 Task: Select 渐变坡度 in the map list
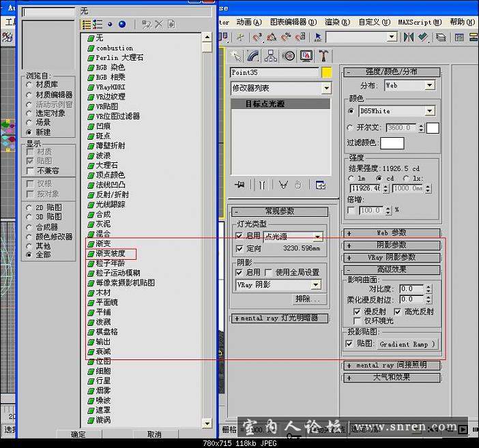pos(111,254)
